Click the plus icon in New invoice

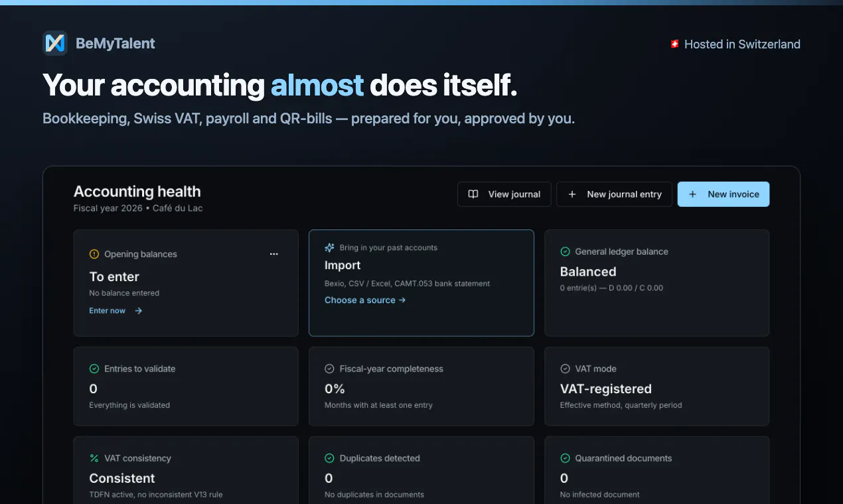693,194
